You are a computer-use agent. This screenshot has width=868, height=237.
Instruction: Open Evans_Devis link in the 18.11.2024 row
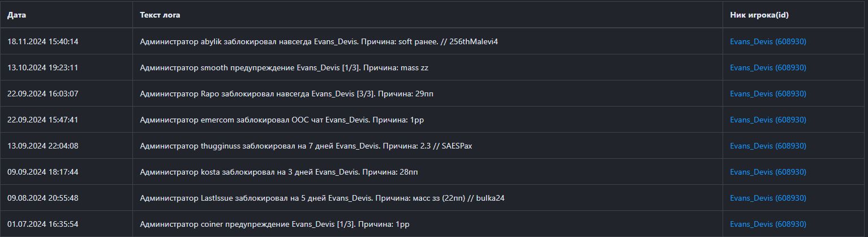point(768,41)
